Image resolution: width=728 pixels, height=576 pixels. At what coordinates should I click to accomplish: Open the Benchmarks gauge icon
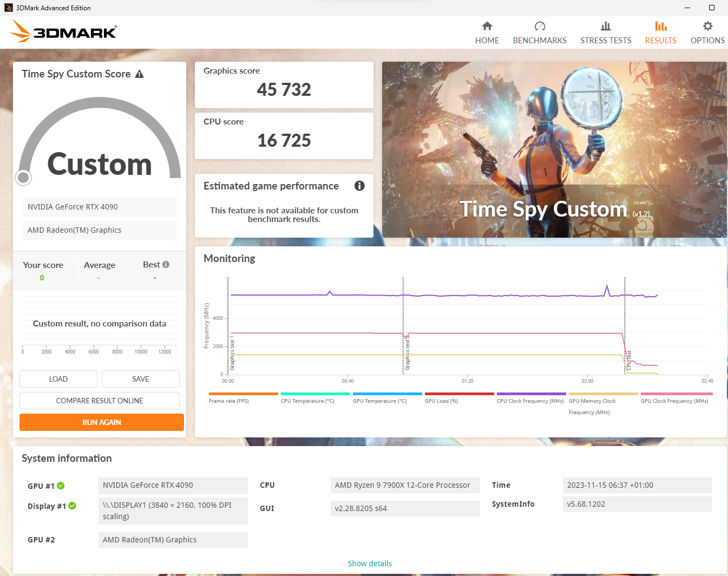coord(540,26)
